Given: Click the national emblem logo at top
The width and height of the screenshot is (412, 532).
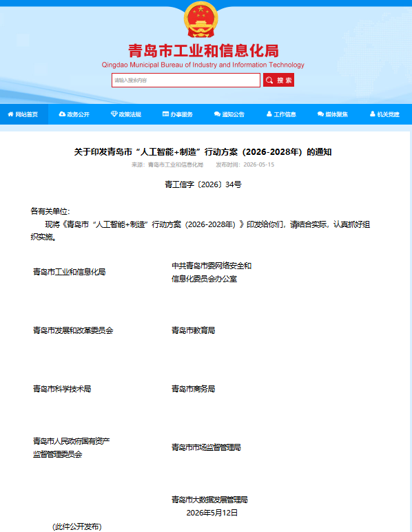Looking at the screenshot, I should (x=201, y=19).
